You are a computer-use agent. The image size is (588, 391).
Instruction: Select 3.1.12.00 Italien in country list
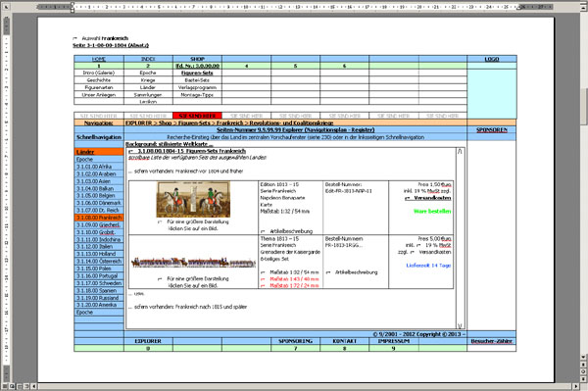(x=99, y=247)
